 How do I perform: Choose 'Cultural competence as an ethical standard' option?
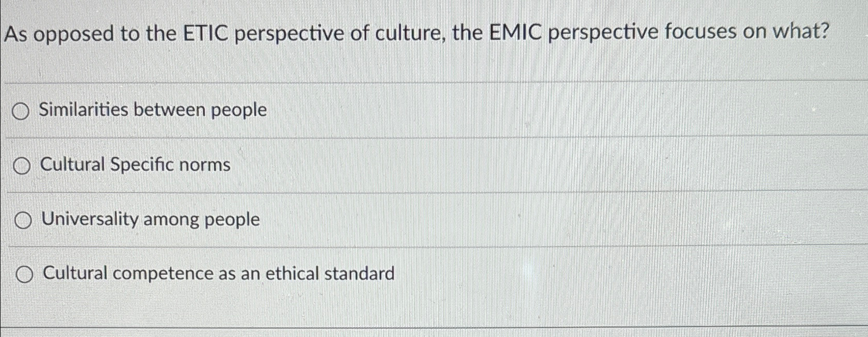pos(24,274)
